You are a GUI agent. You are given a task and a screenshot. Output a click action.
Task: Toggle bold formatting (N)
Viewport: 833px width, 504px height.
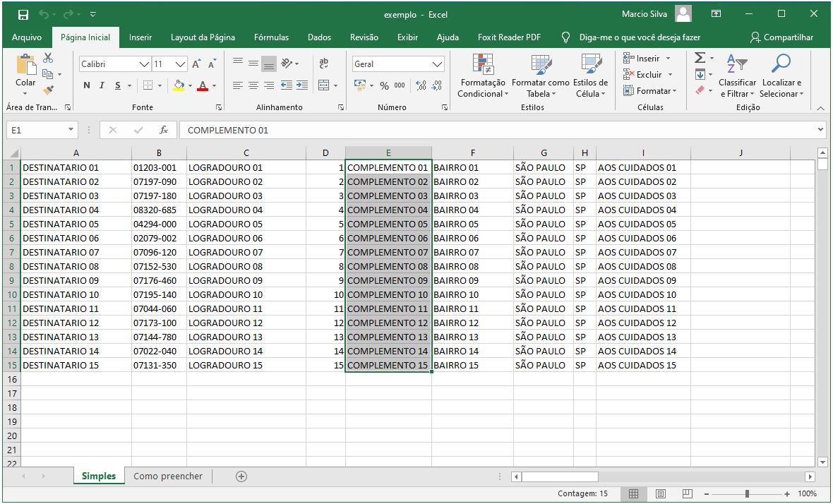tap(87, 85)
